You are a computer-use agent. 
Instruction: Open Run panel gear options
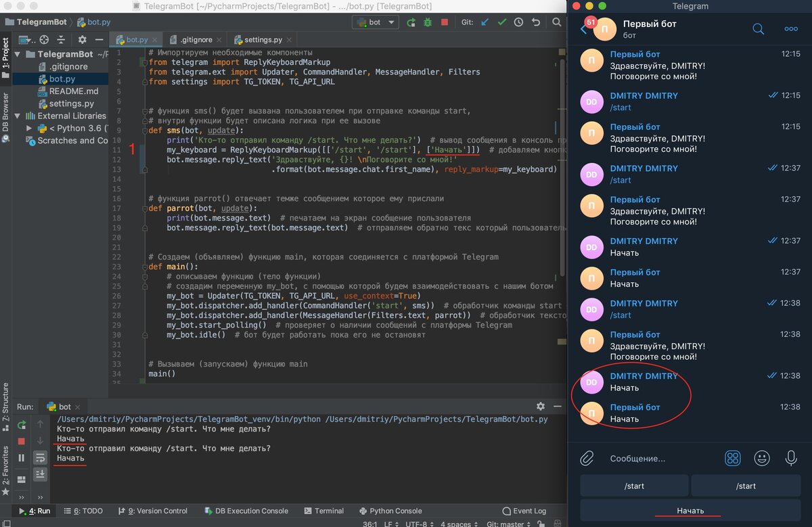[x=540, y=407]
